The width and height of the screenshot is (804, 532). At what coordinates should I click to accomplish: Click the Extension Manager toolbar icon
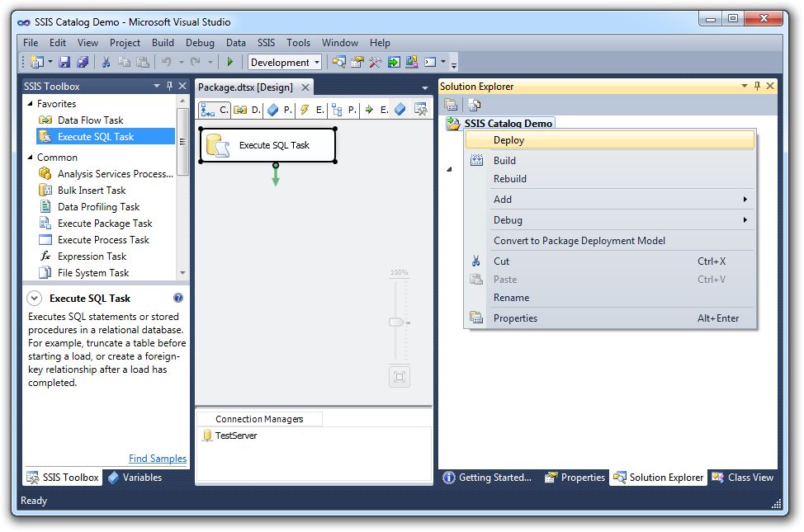click(x=412, y=62)
